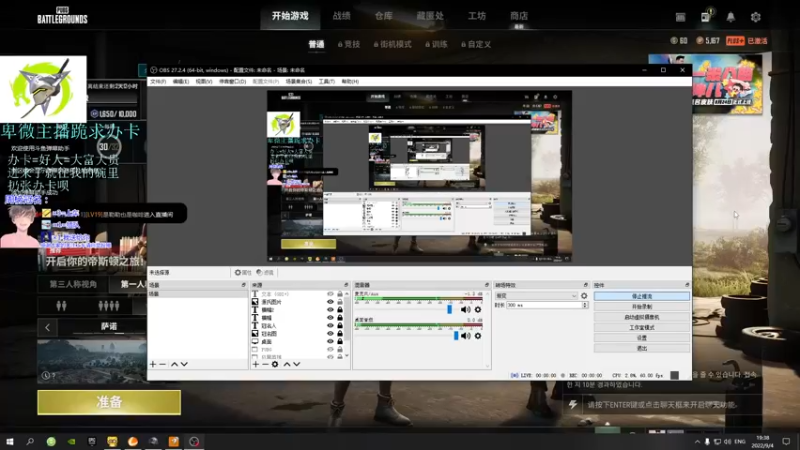Toggle visibility of the second source row (image)
Viewport: 800px width, 450px height.
tap(330, 302)
